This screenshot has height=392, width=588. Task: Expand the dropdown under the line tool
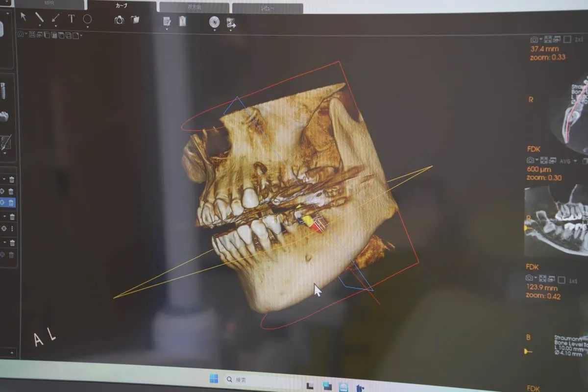point(40,25)
